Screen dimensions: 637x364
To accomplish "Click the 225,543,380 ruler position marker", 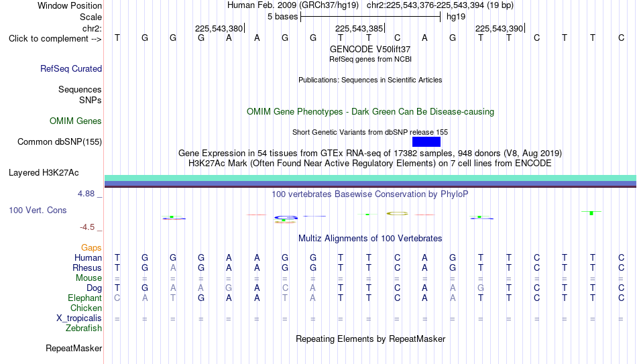I will click(x=219, y=28).
